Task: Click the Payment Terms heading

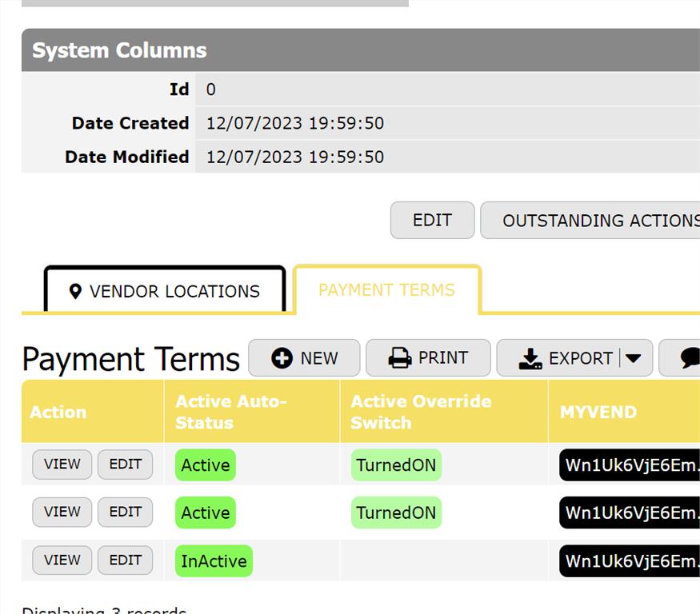Action: point(131,359)
